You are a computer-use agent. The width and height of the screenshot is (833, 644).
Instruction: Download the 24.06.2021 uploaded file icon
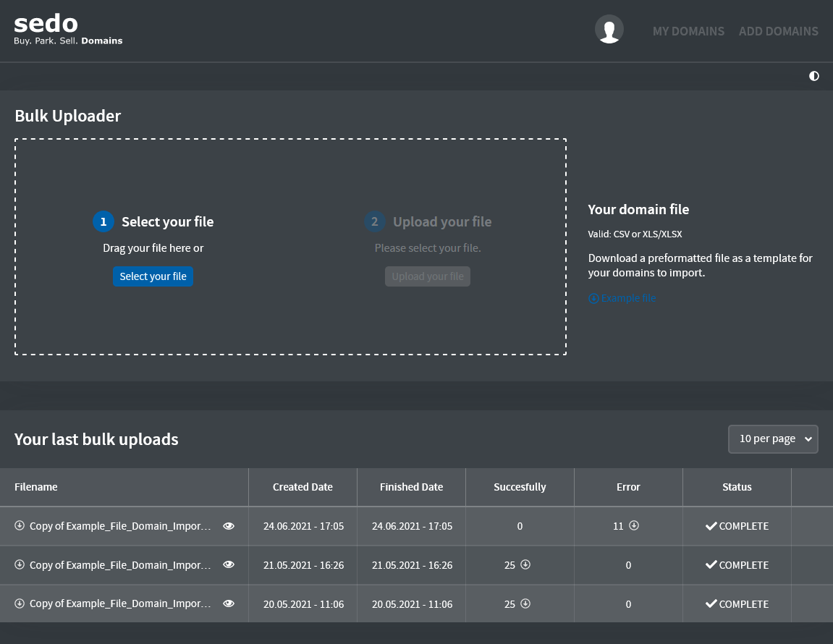click(20, 526)
